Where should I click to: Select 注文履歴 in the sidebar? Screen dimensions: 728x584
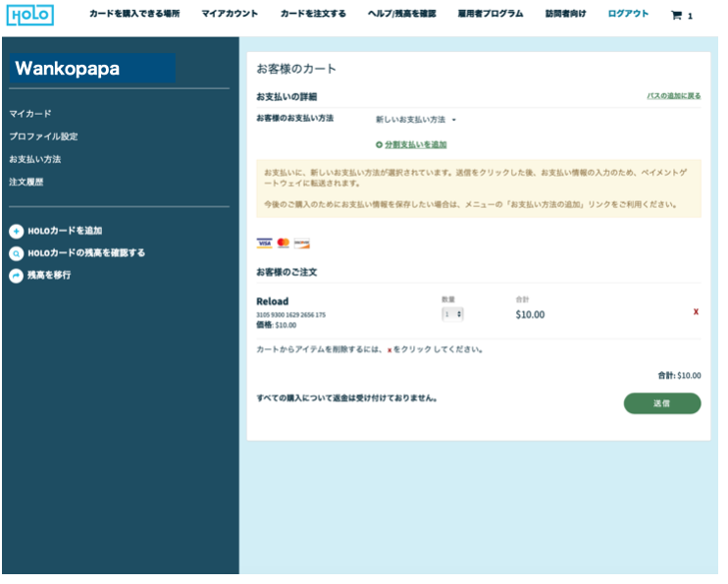26,183
